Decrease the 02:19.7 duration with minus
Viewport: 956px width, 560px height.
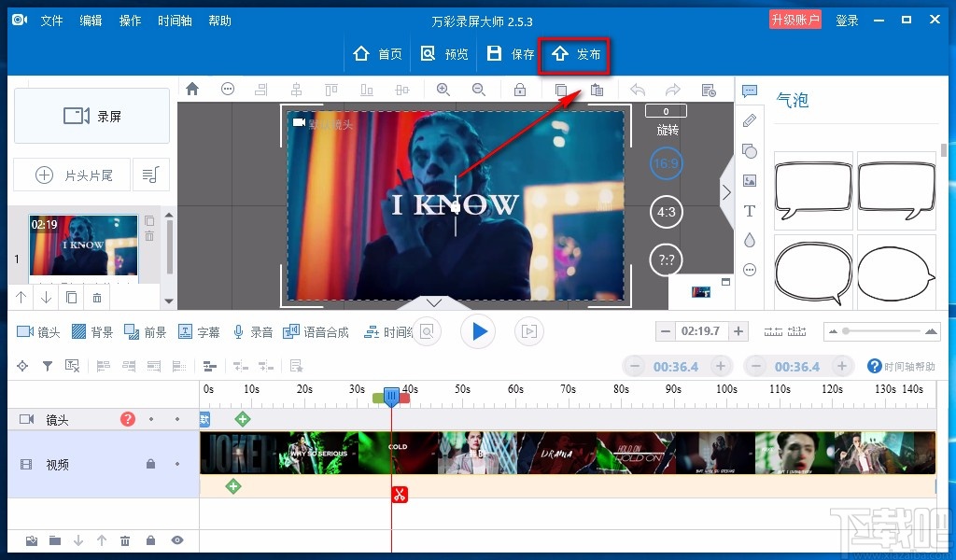pyautogui.click(x=666, y=331)
